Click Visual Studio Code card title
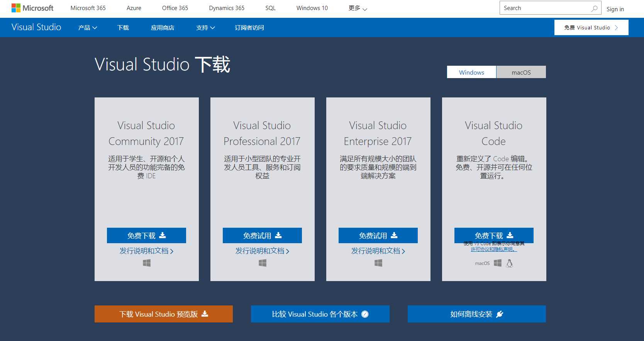Viewport: 644px width, 341px height. coord(494,133)
